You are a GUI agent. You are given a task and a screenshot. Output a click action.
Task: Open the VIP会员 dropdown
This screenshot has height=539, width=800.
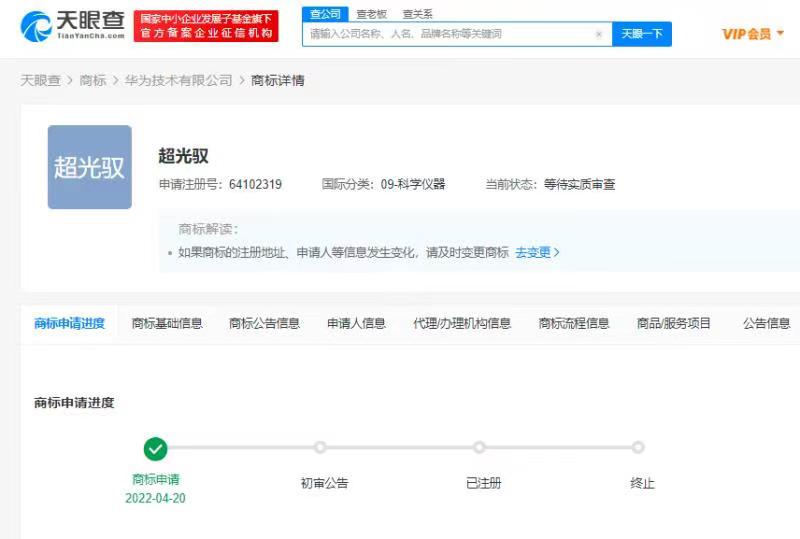click(x=753, y=34)
